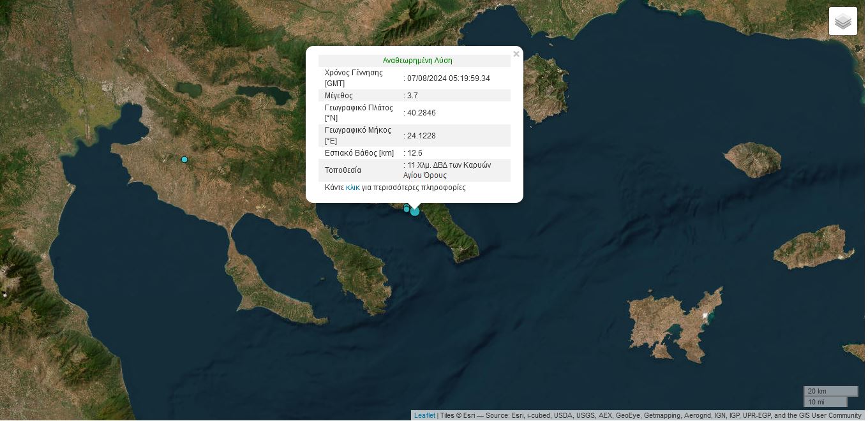Image resolution: width=868 pixels, height=421 pixels.
Task: Open the Leaflet attribution link
Action: tap(424, 415)
